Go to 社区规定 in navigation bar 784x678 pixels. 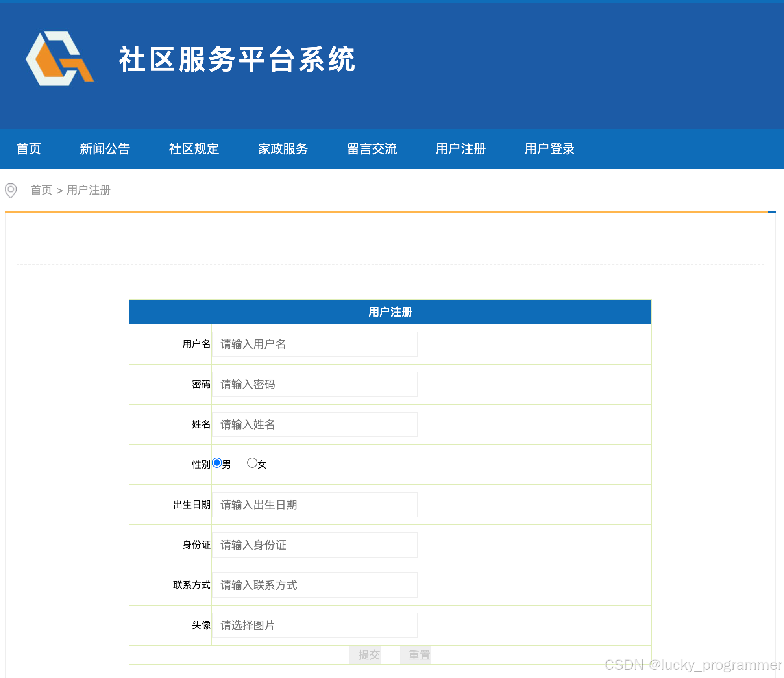tap(194, 149)
